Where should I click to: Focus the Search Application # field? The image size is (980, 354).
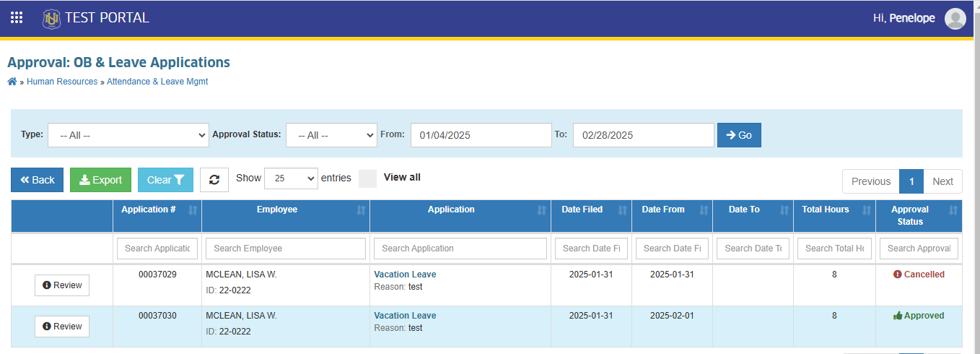157,249
